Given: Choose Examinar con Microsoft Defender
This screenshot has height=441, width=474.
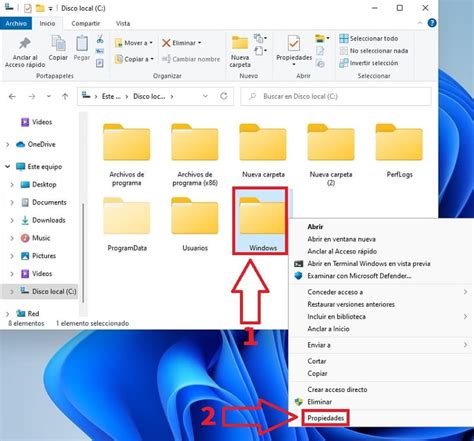Looking at the screenshot, I should coord(360,276).
